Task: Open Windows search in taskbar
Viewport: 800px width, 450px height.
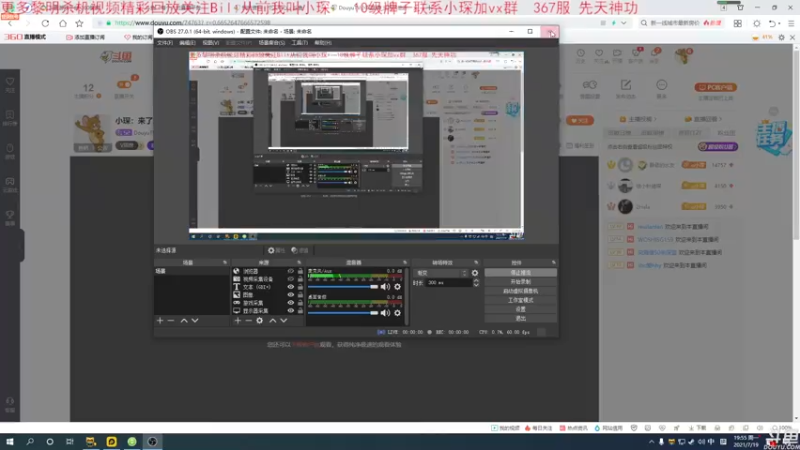Action: coord(30,441)
